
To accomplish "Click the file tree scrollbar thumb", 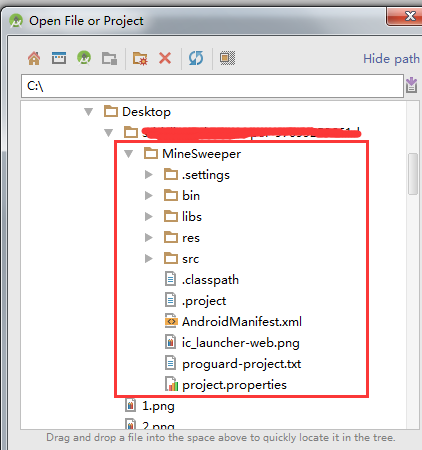I will [x=413, y=174].
